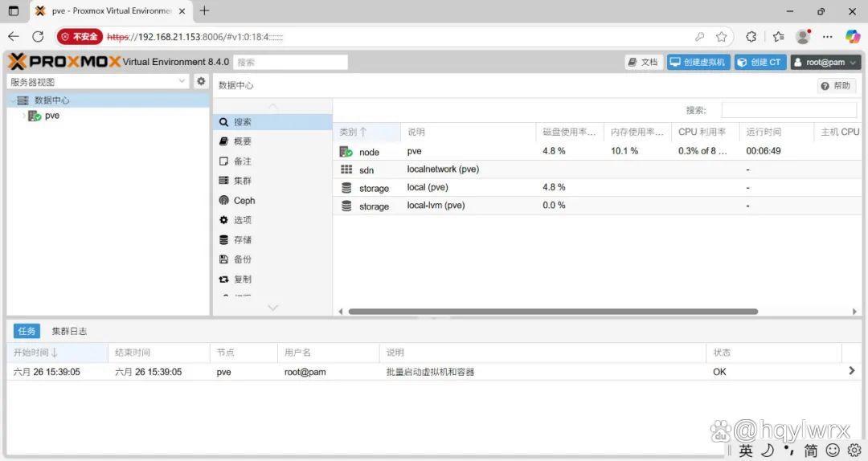Click storage icon in local (pve) row
Screen dimensions: 868x461
coord(346,188)
